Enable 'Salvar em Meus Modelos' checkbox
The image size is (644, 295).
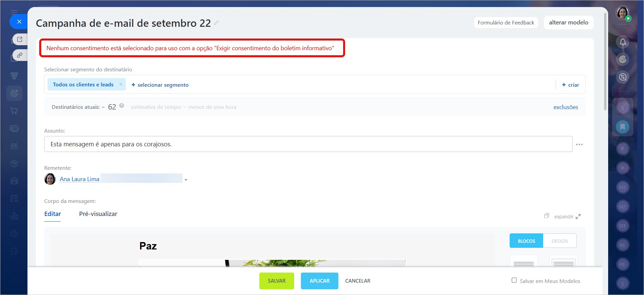point(514,280)
